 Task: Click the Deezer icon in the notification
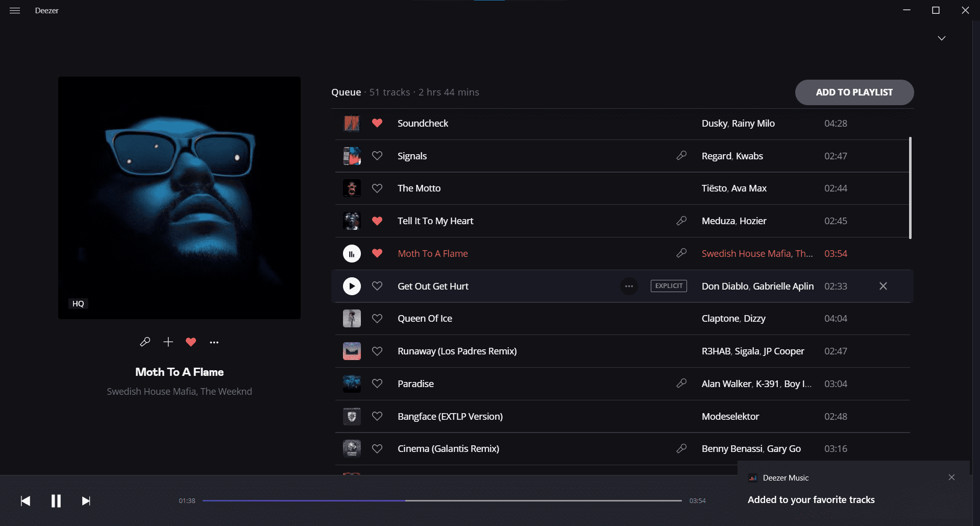click(x=753, y=478)
